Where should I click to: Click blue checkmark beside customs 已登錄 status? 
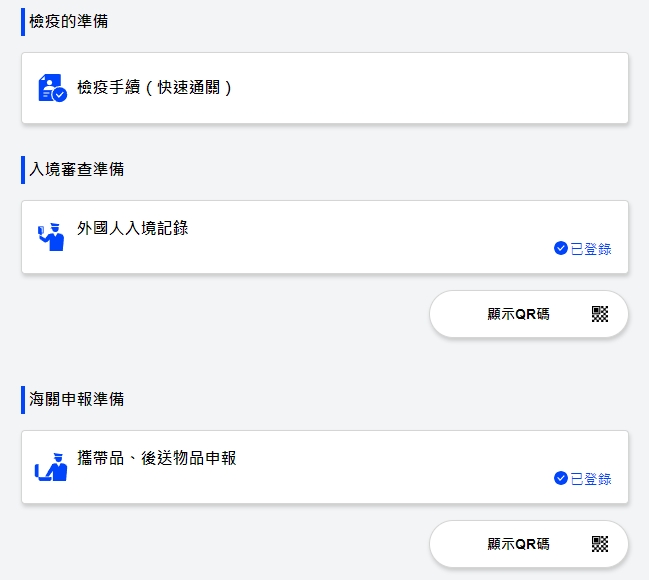pyautogui.click(x=560, y=478)
